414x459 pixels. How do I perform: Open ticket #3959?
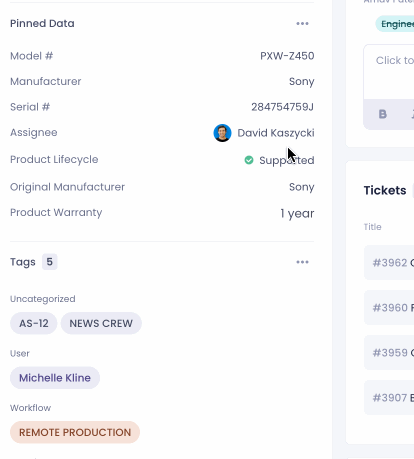[x=389, y=353]
